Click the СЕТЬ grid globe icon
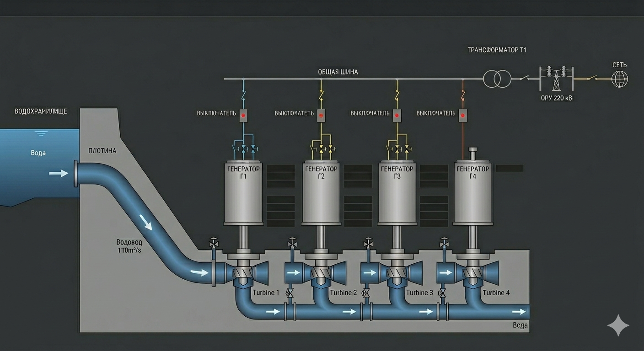The image size is (644, 351). [x=620, y=79]
